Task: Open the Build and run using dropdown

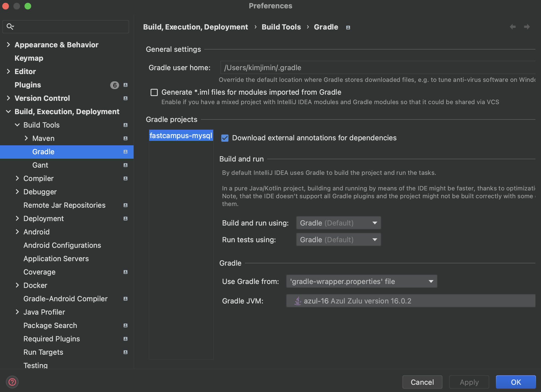Action: coord(338,223)
